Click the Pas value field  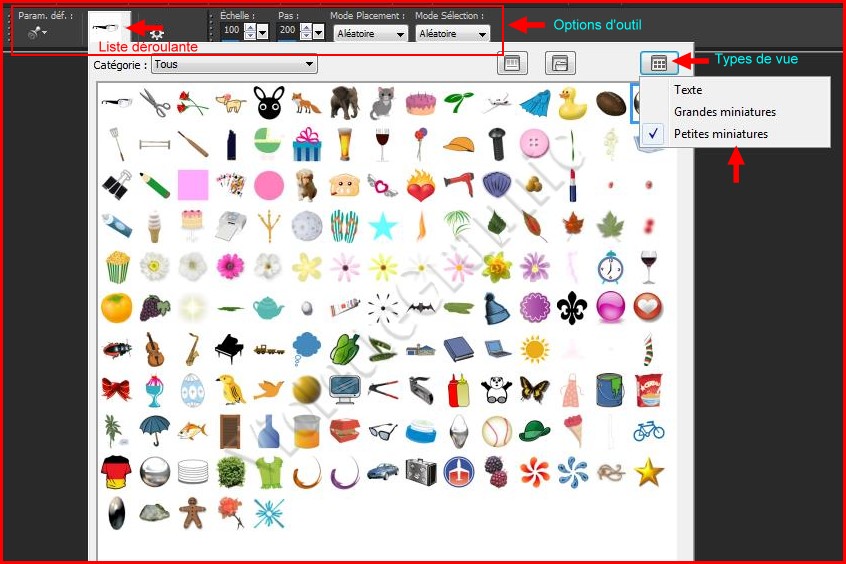287,32
